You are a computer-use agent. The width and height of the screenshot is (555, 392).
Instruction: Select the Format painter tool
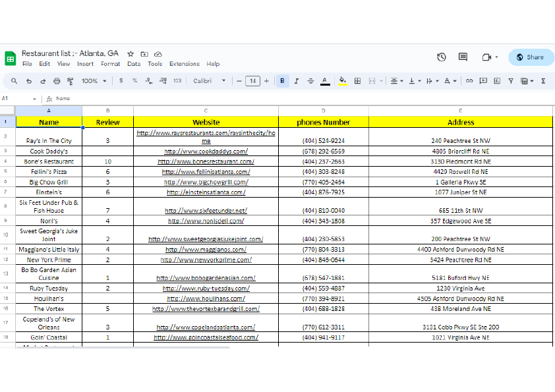coord(70,80)
